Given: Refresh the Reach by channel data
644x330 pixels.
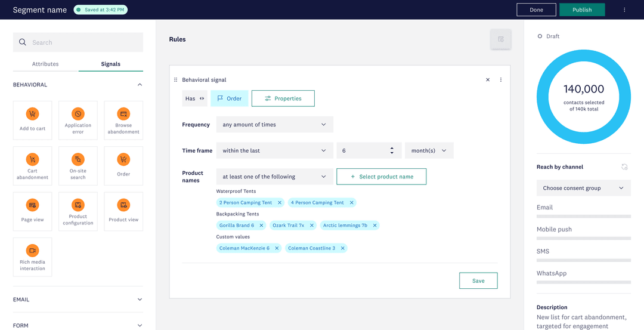Looking at the screenshot, I should 624,167.
